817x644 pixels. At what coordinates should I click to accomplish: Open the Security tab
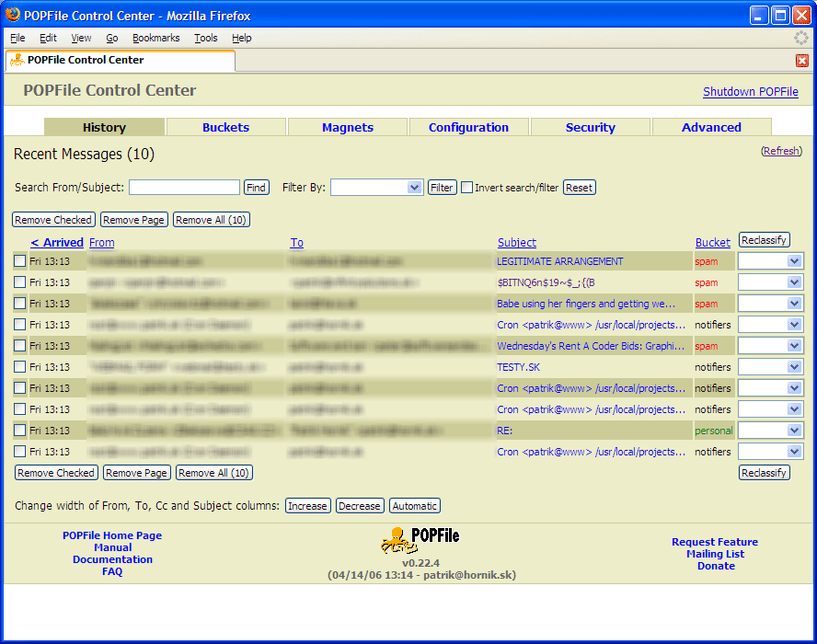click(x=591, y=127)
